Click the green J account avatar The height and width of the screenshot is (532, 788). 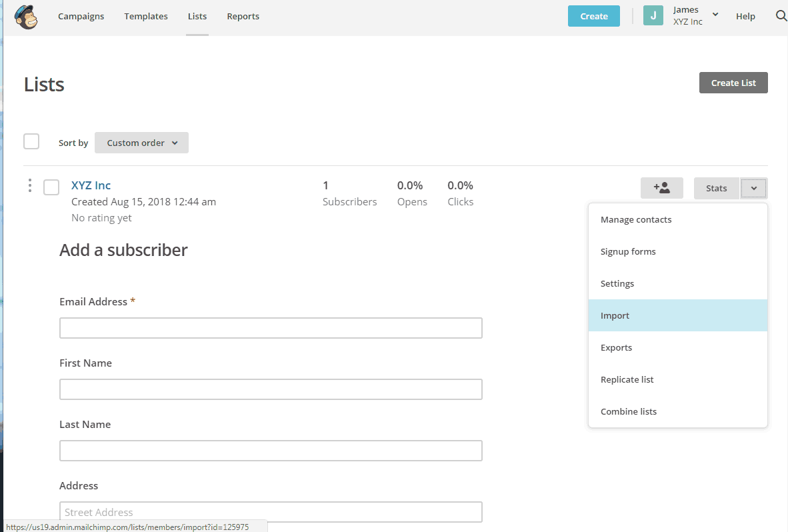click(653, 15)
